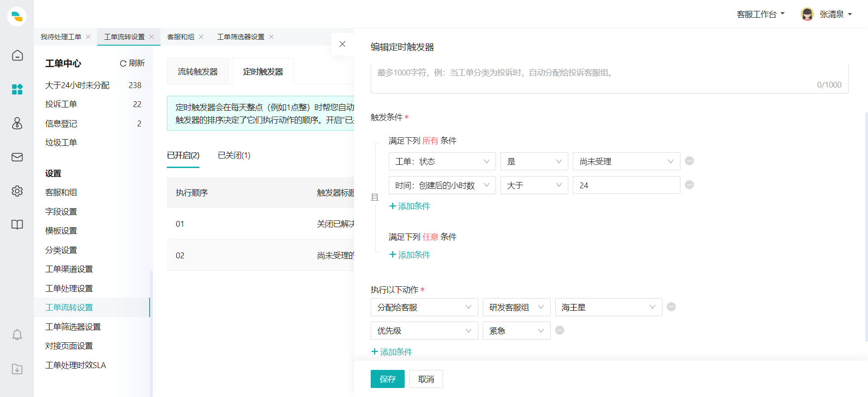Screen dimensions: 868x397
Task: Close the 我待处理工单 tab
Action: point(88,37)
